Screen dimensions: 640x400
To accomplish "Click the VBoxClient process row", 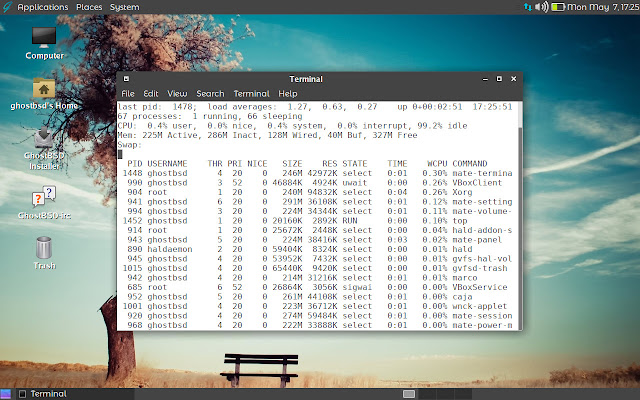I will click(315, 182).
